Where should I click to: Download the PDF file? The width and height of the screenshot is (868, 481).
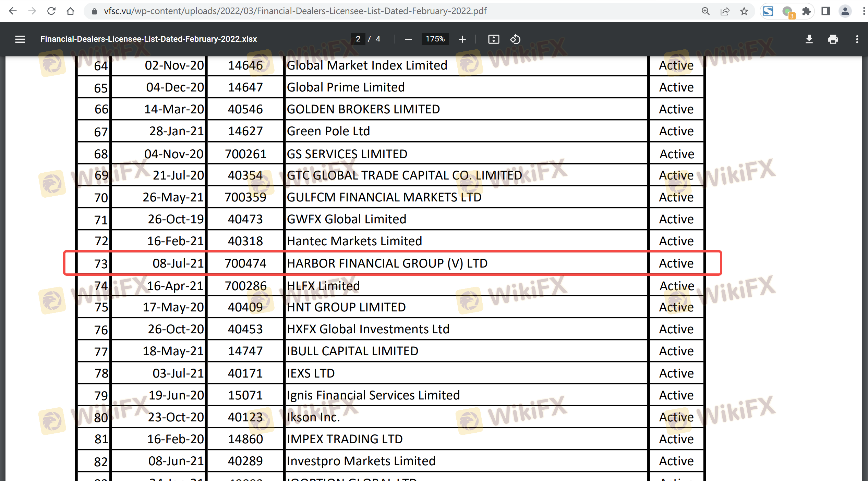(x=809, y=39)
